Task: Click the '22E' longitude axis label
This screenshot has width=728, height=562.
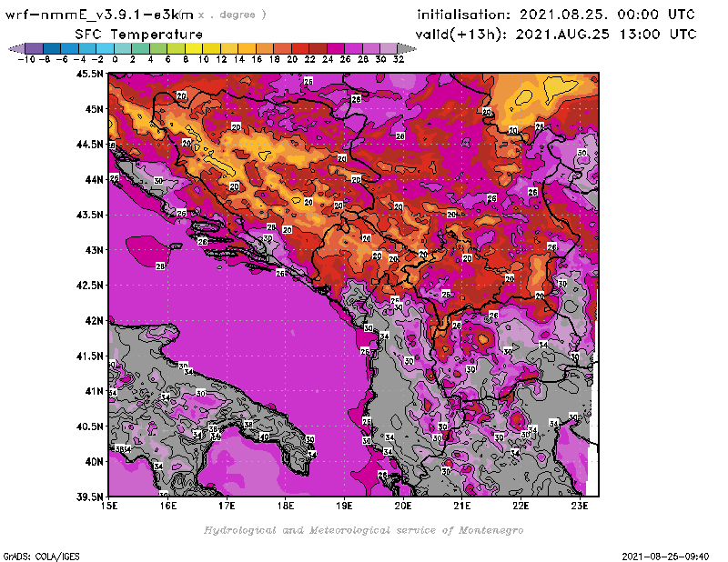Action: click(x=521, y=506)
